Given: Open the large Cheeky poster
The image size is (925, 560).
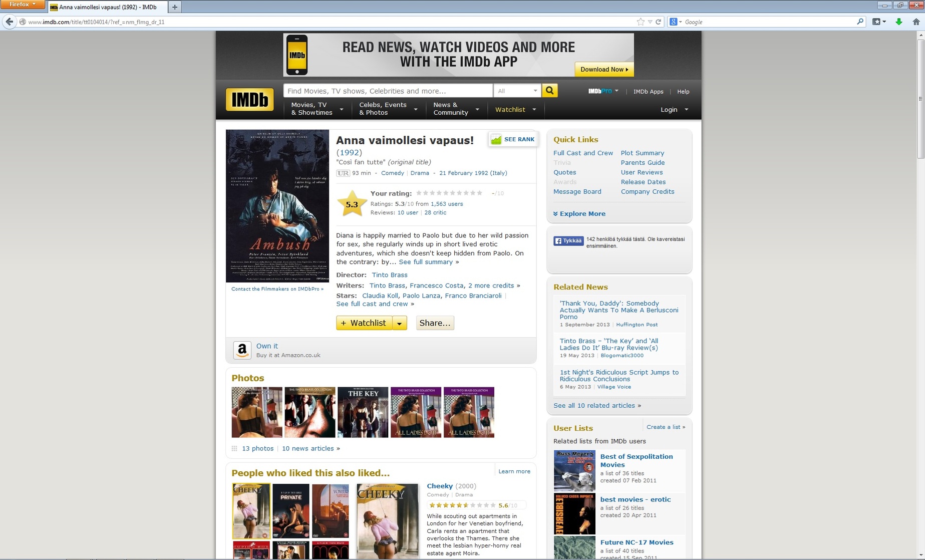Looking at the screenshot, I should point(388,521).
